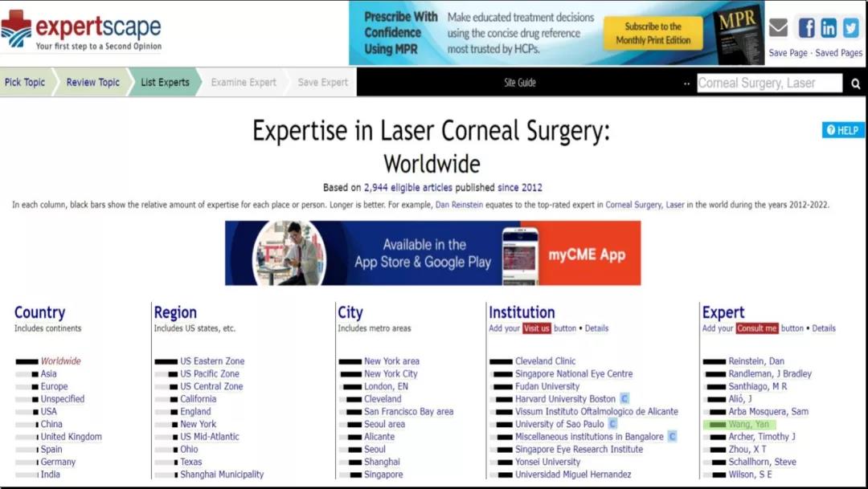Click the C badge beside University of Sao Paulo
This screenshot has height=489, width=868.
[613, 424]
